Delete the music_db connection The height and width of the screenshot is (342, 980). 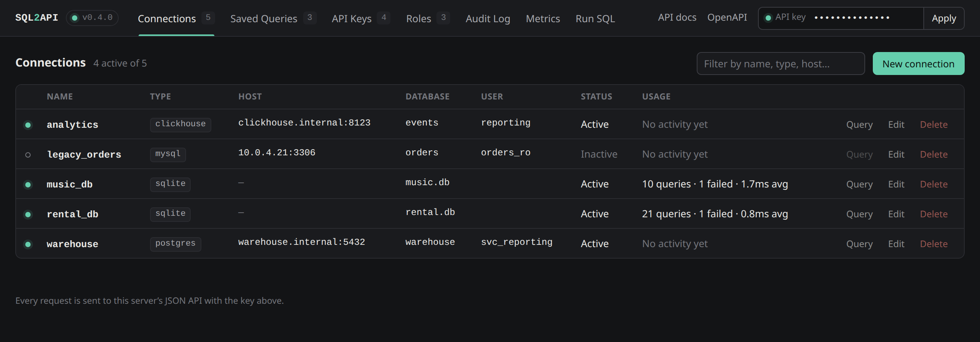point(934,184)
